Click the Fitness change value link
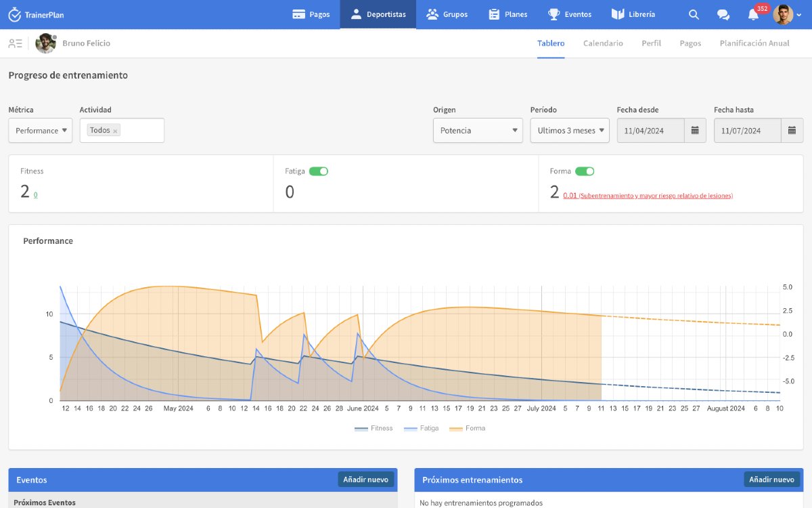 tap(36, 195)
